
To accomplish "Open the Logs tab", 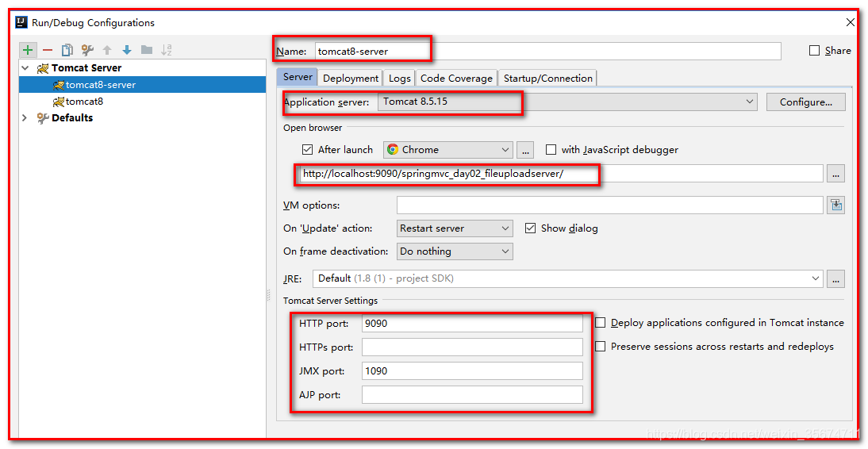I will [x=400, y=78].
